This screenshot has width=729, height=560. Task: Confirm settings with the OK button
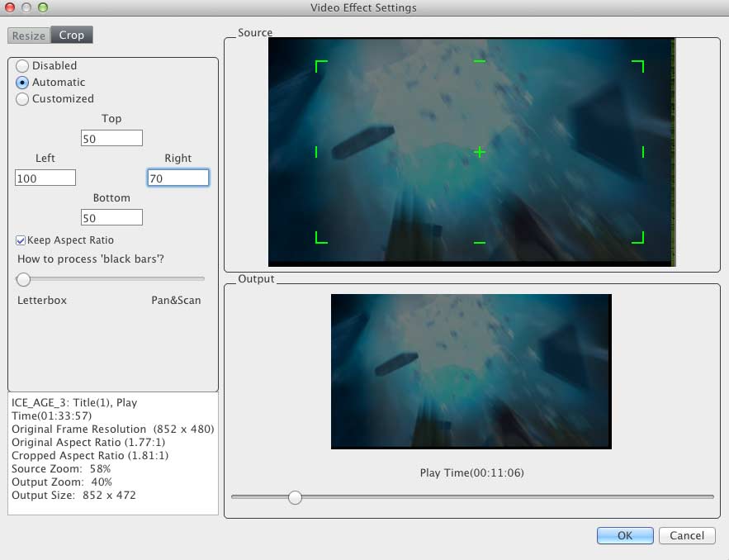(x=625, y=535)
